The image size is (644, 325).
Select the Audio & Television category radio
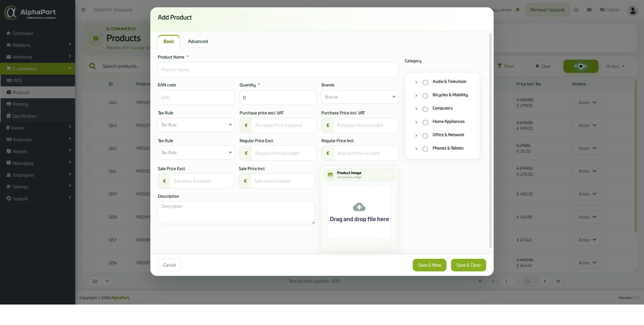click(425, 82)
